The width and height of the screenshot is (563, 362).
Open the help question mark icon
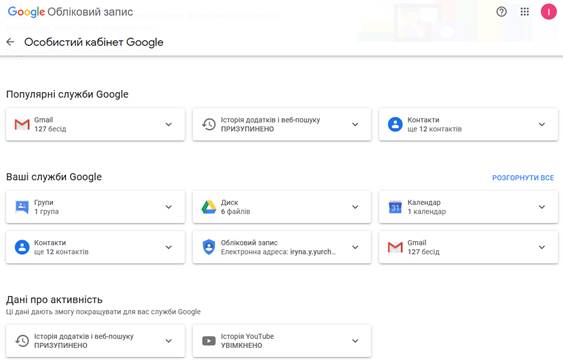pos(501,12)
